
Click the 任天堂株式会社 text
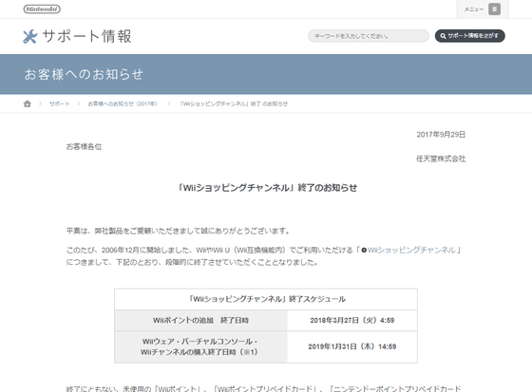pos(441,159)
